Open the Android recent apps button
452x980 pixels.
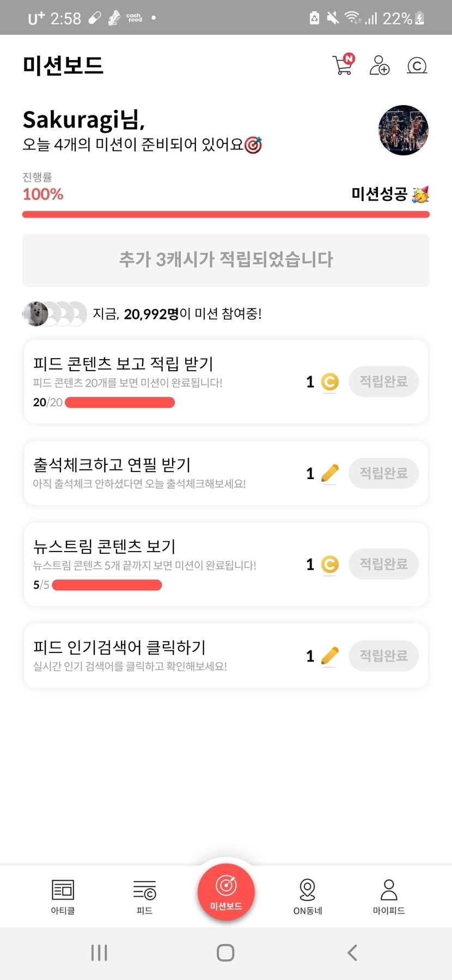[99, 953]
